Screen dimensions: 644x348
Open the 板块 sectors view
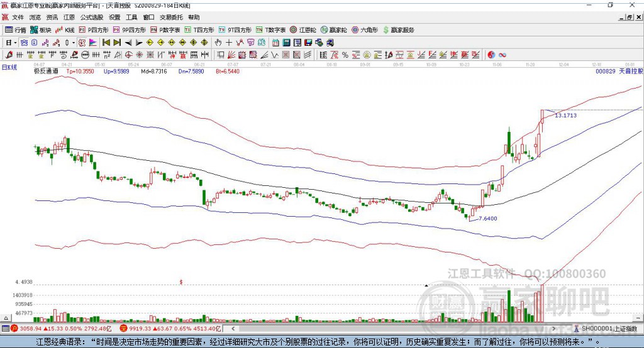click(x=41, y=30)
